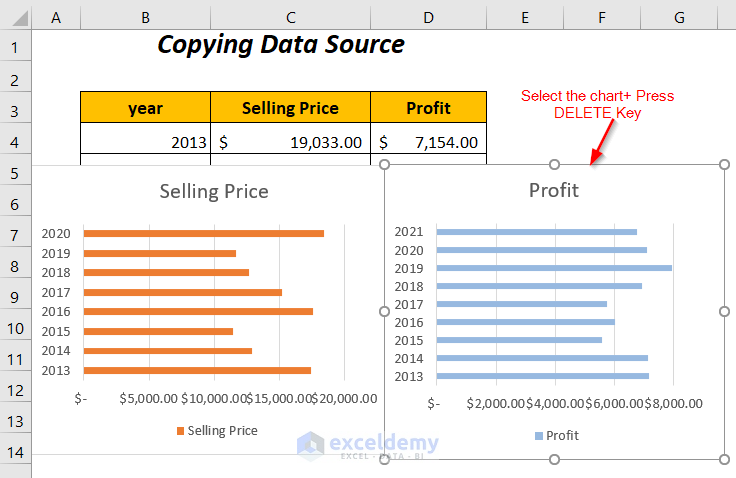Click the Profit chart bottom-right corner handle
736x478 pixels.
(x=725, y=459)
